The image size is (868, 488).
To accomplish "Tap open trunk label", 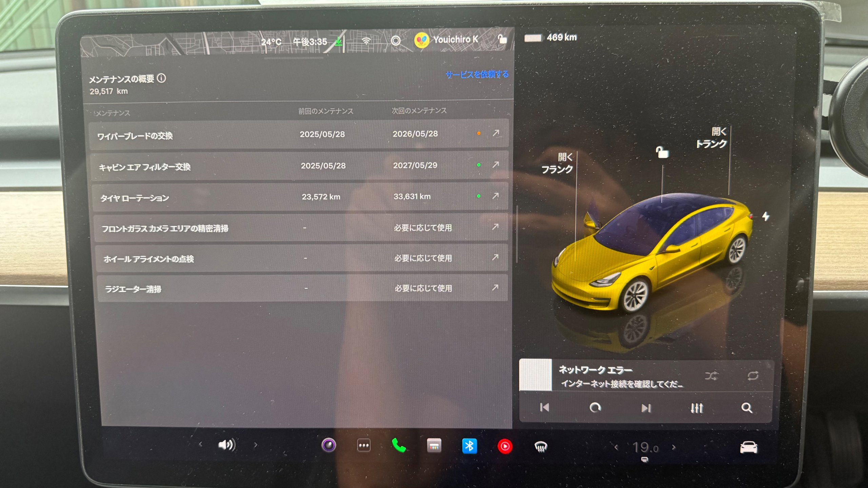I will point(711,138).
